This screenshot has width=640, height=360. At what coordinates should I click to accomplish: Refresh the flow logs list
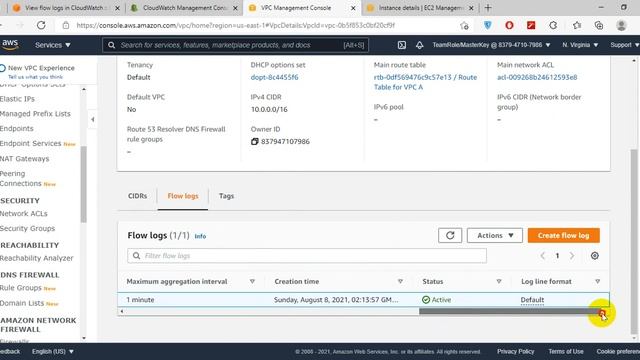(x=450, y=235)
